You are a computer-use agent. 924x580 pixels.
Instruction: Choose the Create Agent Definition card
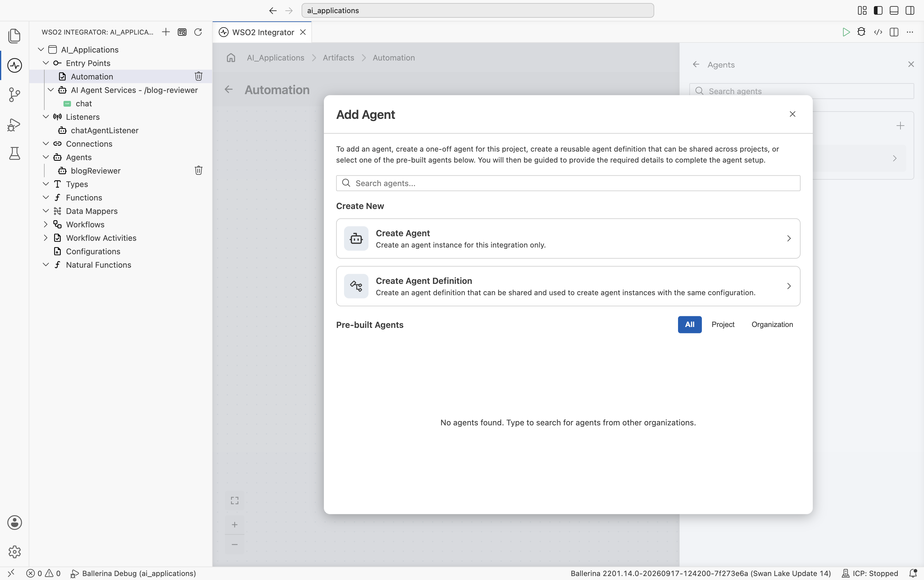[x=568, y=286]
